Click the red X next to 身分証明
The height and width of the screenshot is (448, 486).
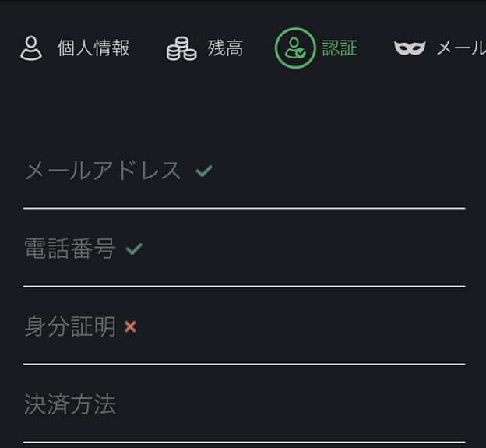click(x=130, y=327)
